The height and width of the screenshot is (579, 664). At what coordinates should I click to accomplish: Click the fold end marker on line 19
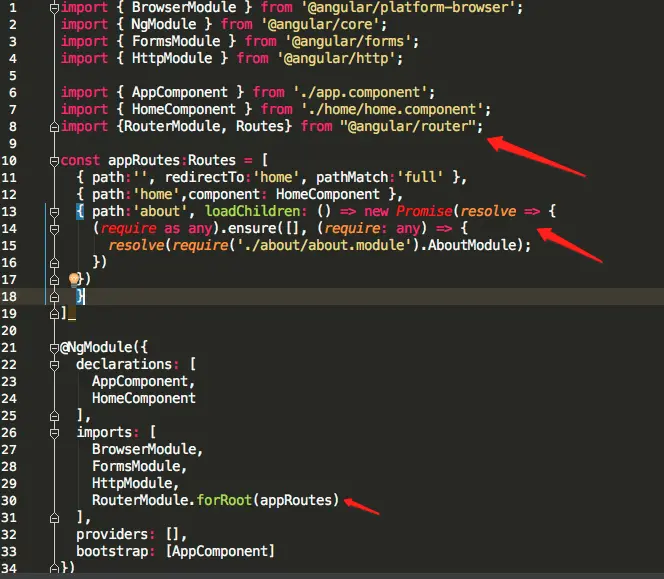pyautogui.click(x=54, y=314)
